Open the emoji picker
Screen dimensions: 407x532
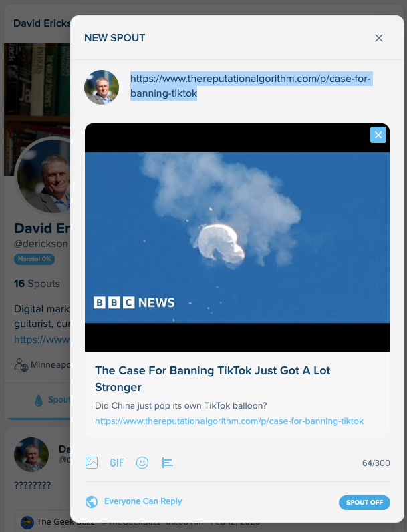142,463
